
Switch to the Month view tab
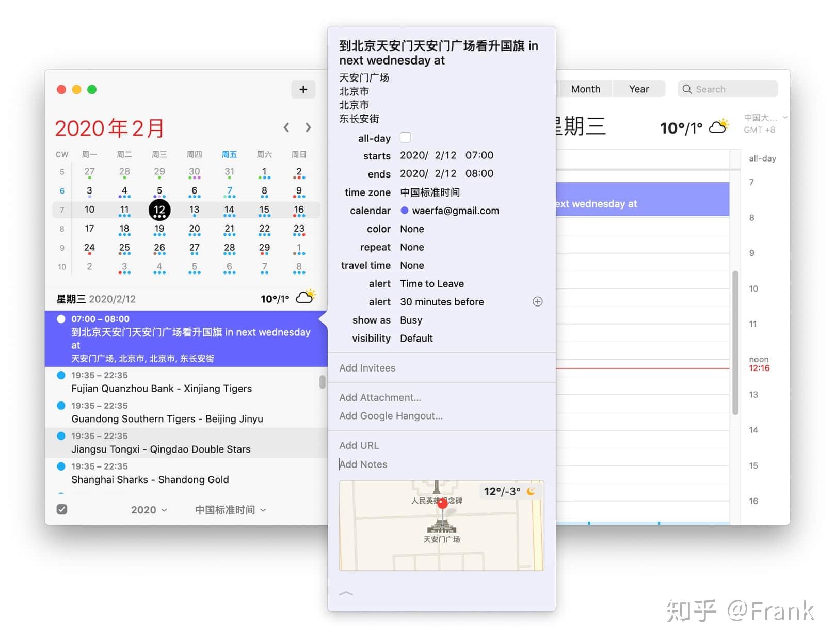pos(585,89)
